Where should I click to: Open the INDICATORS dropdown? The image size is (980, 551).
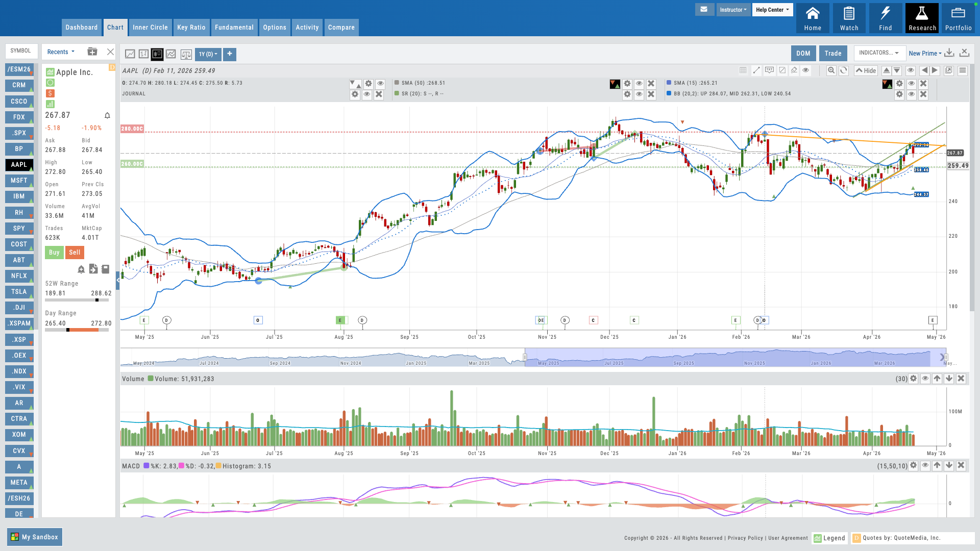[879, 53]
